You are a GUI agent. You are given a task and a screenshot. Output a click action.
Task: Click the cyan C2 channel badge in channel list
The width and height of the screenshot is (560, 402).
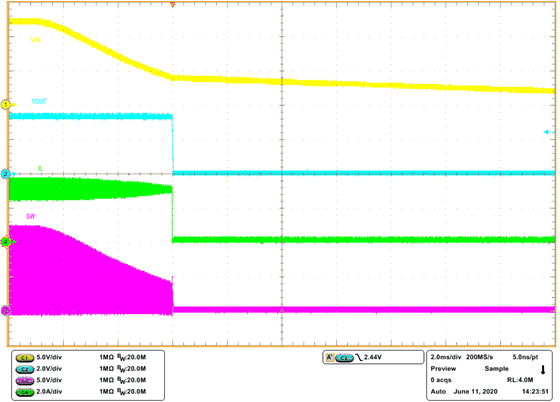click(25, 369)
